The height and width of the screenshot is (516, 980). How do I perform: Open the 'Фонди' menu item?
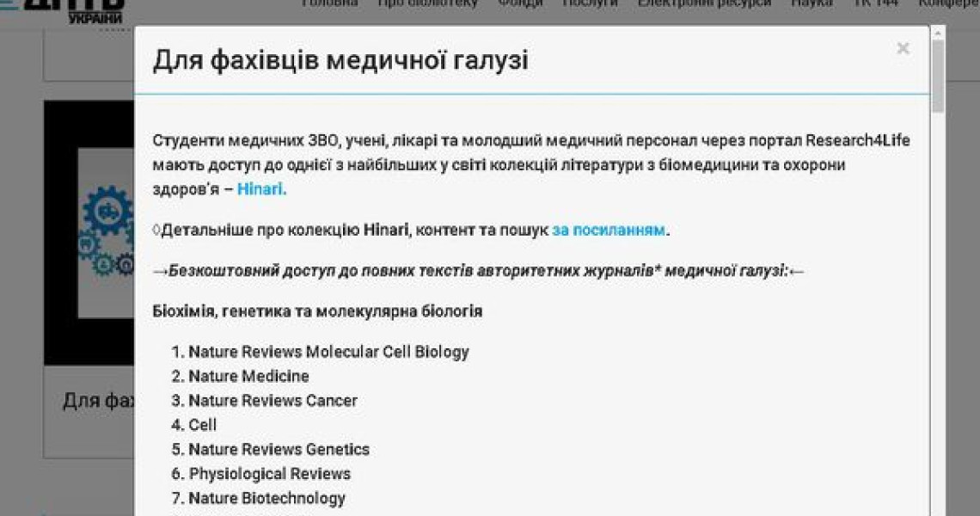520,3
